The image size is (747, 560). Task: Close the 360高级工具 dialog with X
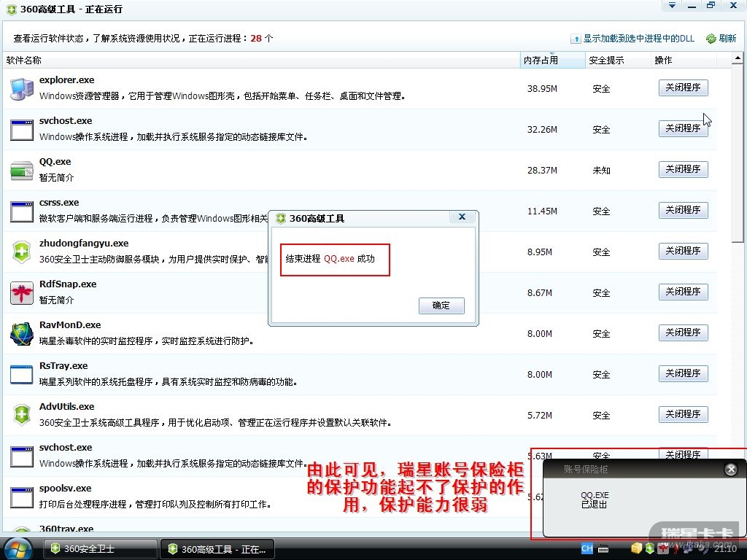click(x=462, y=217)
